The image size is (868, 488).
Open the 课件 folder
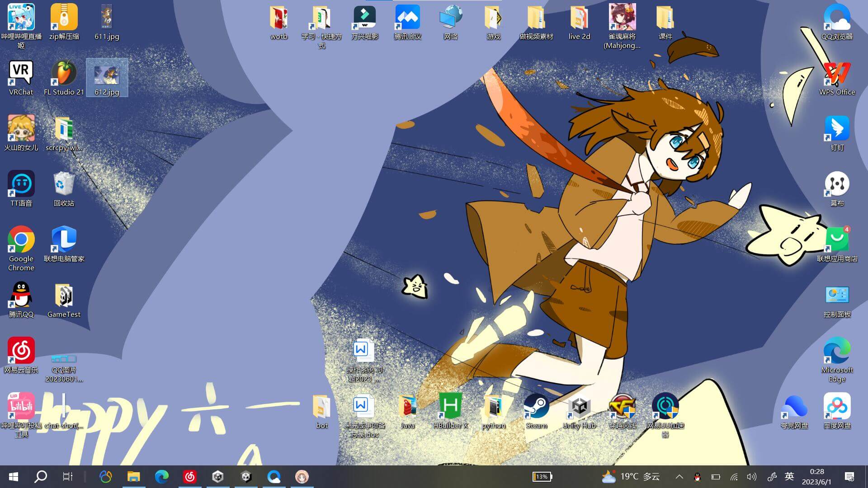pyautogui.click(x=665, y=23)
